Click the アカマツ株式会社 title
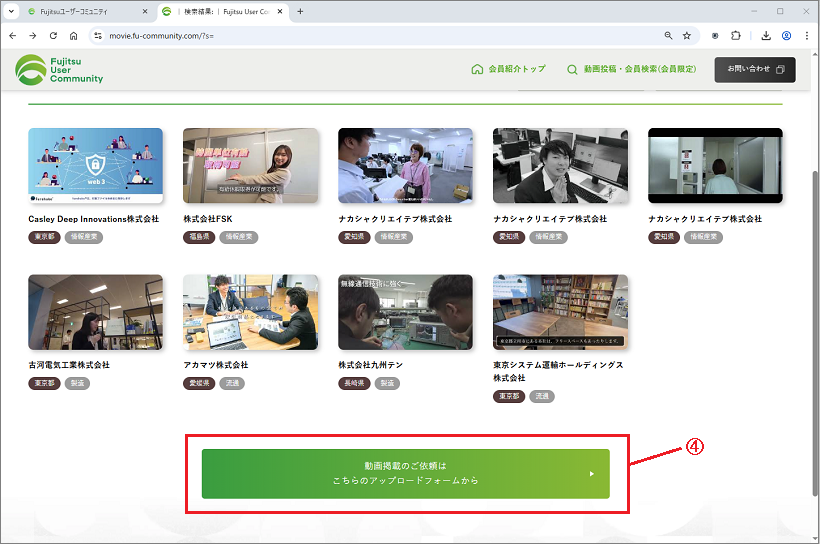Screen dimensions: 820x544 click(215, 365)
